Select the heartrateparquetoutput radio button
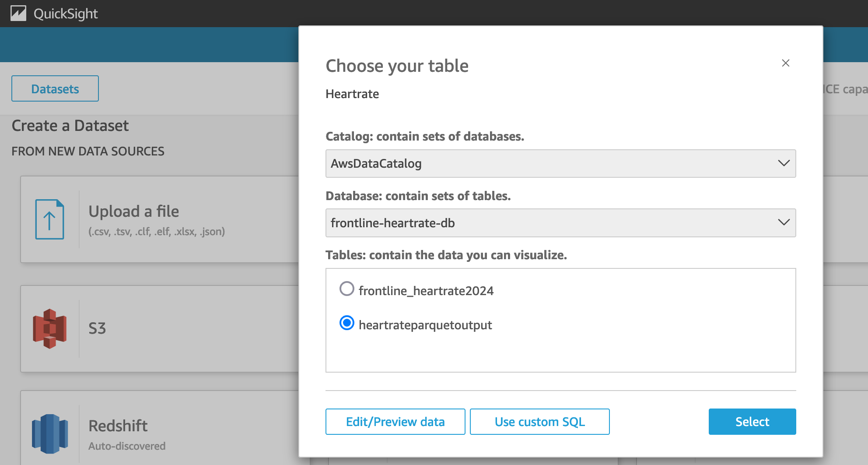The width and height of the screenshot is (868, 465). tap(347, 323)
